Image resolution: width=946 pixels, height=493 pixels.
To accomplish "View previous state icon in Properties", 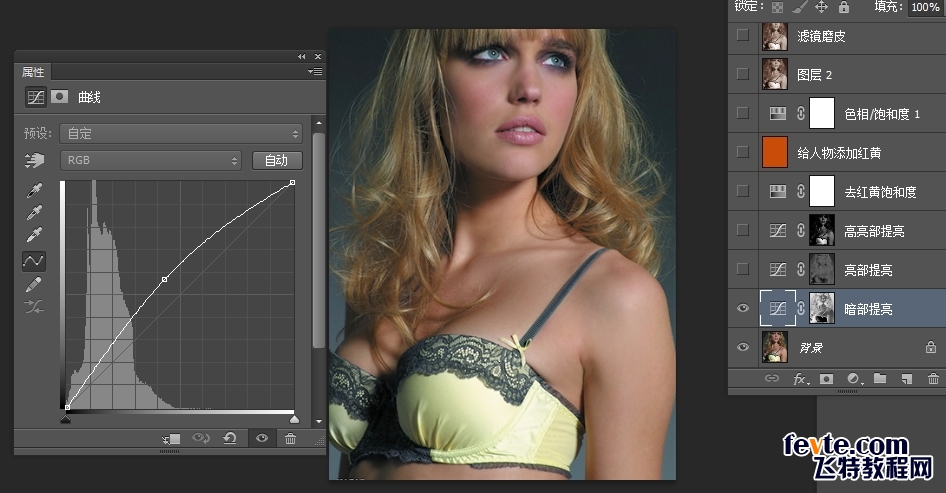I will point(200,438).
